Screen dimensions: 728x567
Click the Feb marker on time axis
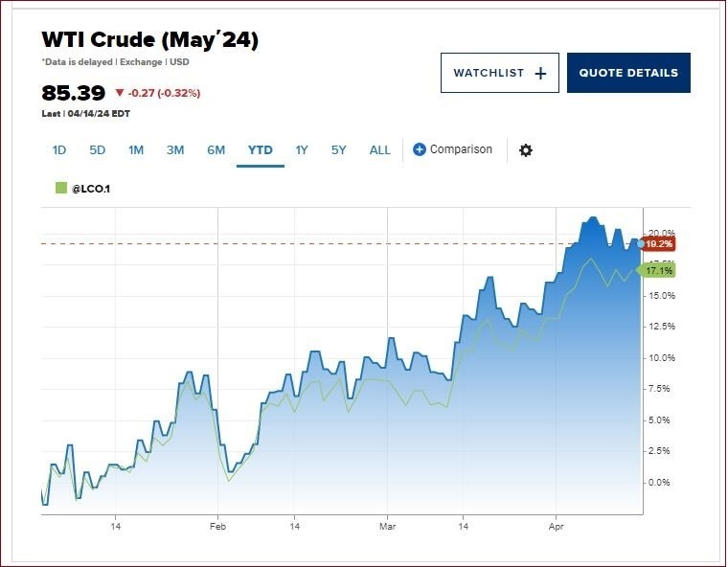click(x=217, y=526)
